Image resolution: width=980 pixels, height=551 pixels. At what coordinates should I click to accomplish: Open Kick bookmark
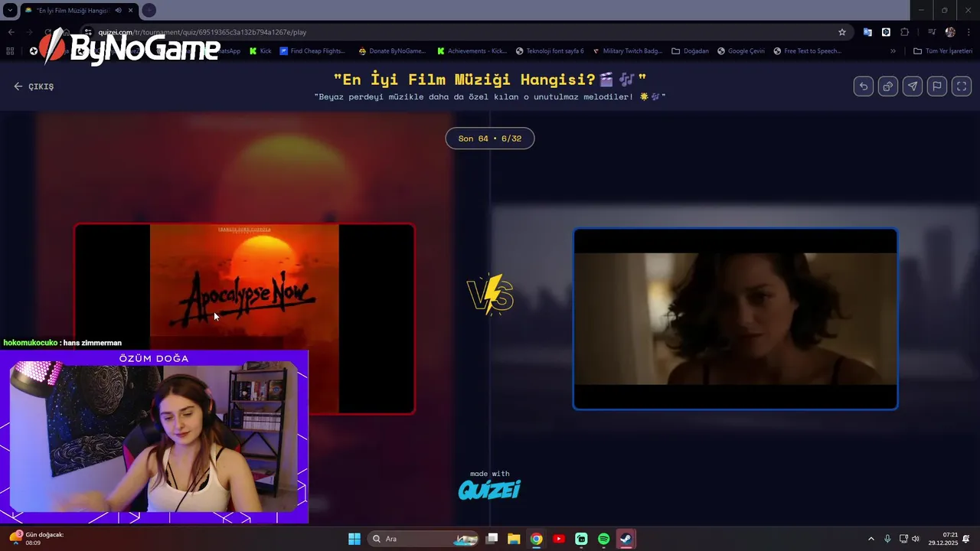260,51
